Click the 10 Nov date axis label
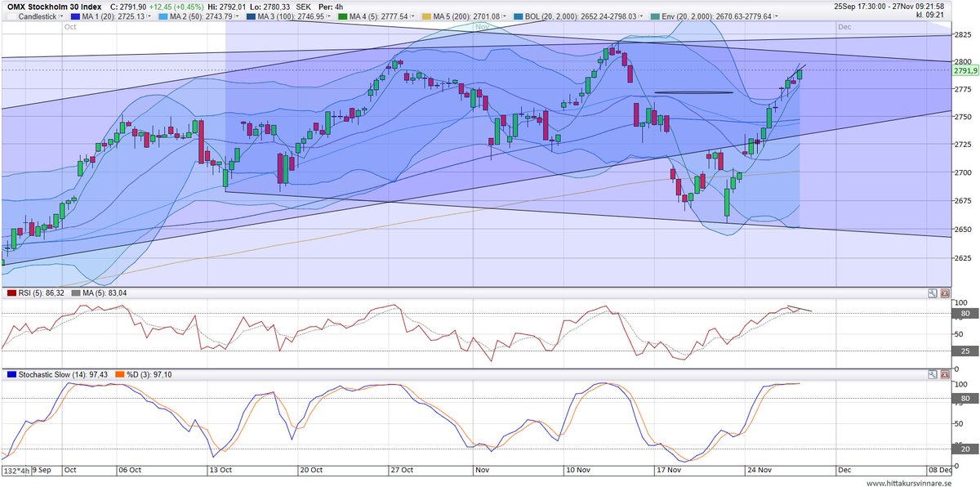 [579, 470]
